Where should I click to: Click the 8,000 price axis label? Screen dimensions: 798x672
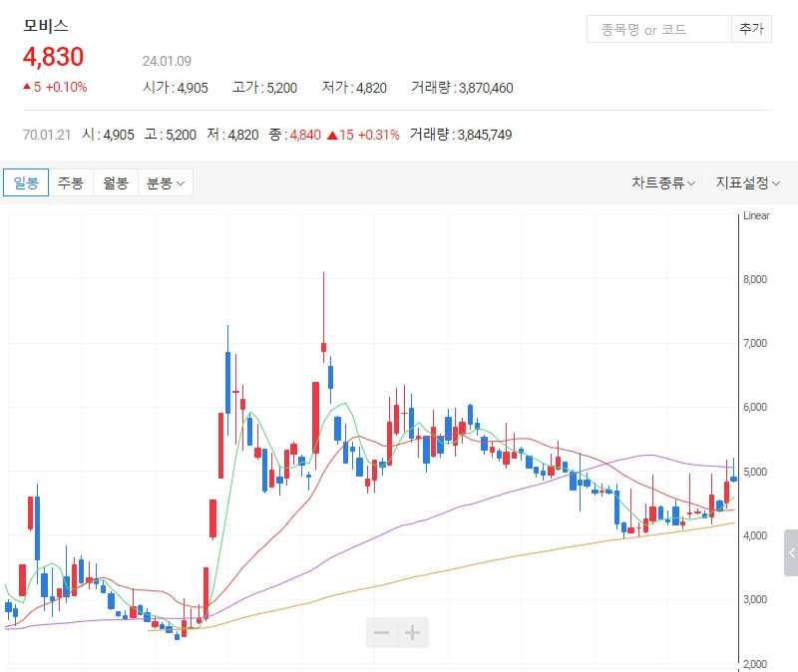click(x=755, y=279)
